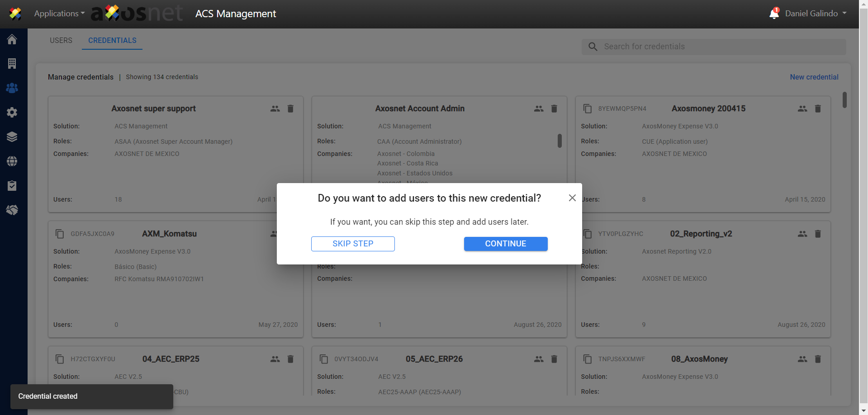This screenshot has height=415, width=868.
Task: Open the layers stack icon in sidebar
Action: point(12,137)
